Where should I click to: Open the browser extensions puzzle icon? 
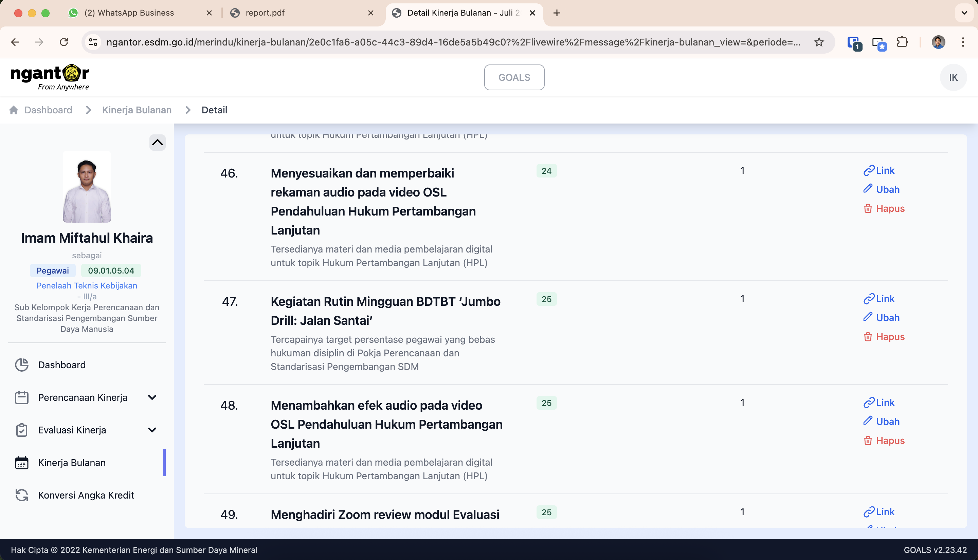pos(902,42)
